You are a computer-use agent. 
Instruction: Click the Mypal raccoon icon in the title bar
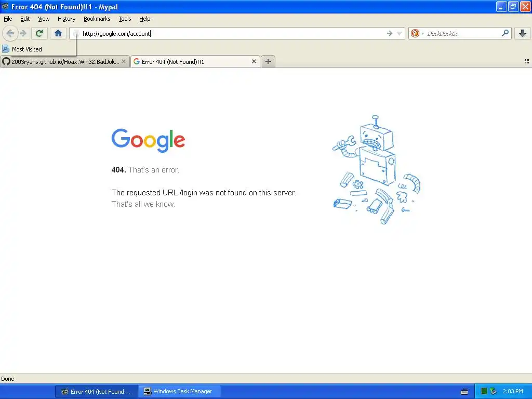pyautogui.click(x=5, y=6)
